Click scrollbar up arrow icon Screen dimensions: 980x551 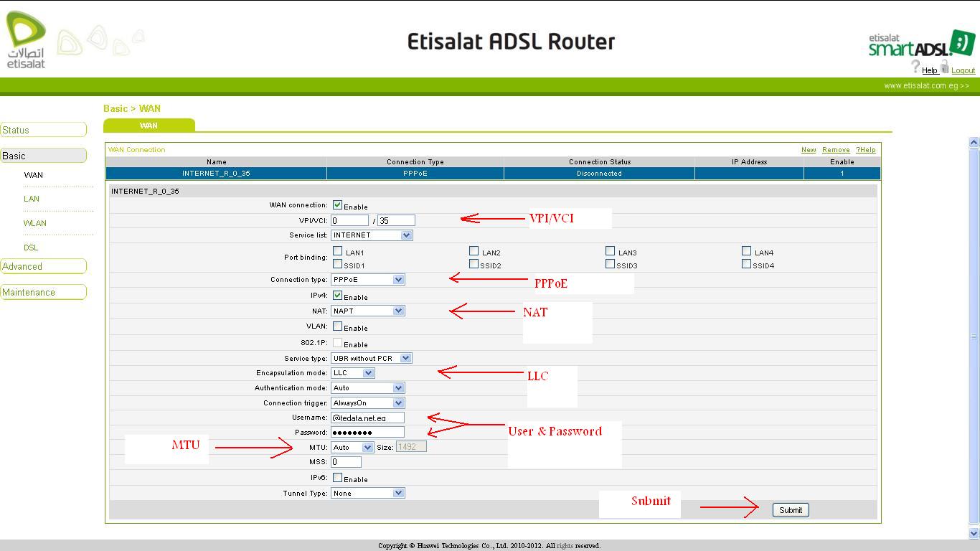974,143
